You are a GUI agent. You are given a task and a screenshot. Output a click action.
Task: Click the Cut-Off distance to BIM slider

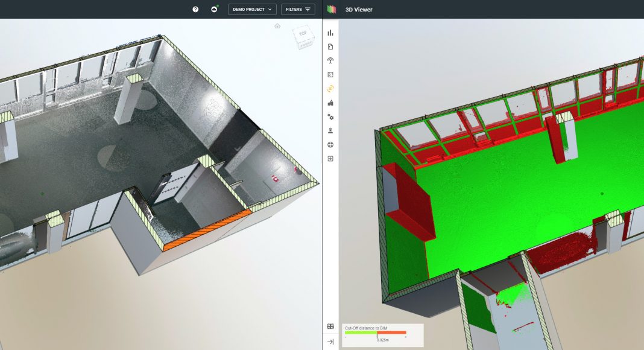coord(376,332)
